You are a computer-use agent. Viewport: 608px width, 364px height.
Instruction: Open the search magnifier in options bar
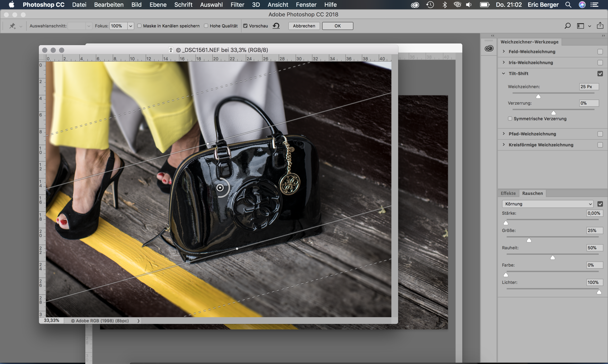tap(567, 26)
